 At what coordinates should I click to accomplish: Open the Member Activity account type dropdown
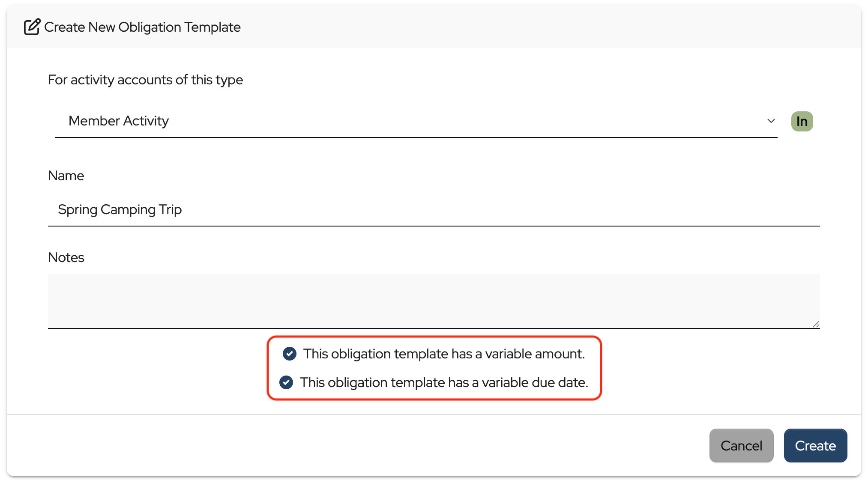tap(416, 121)
